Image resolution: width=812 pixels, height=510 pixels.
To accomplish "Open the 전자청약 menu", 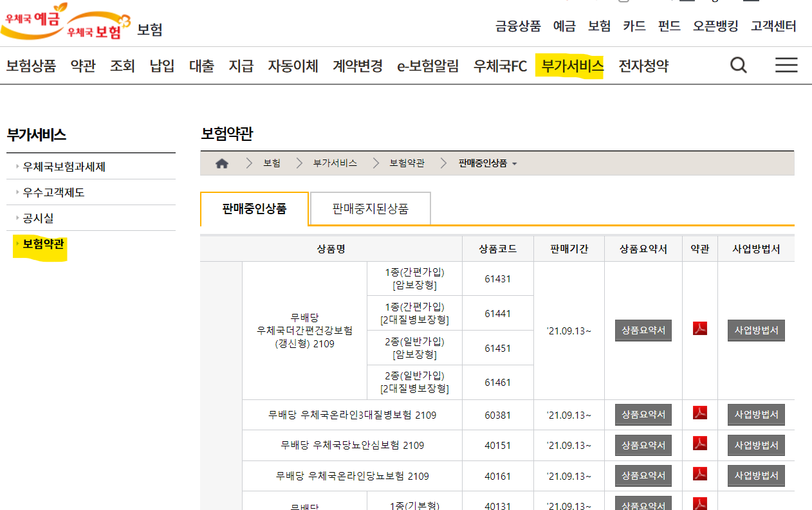I will tap(643, 66).
